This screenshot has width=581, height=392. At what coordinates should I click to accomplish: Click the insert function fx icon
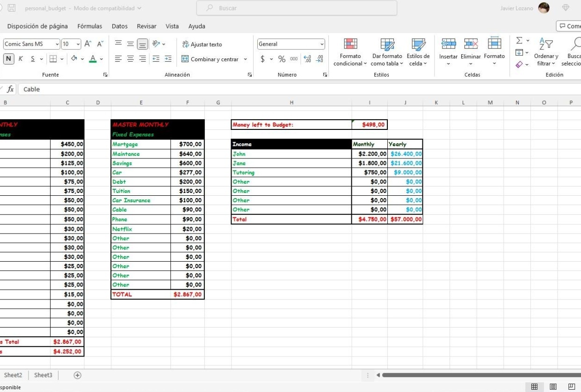tap(10, 89)
